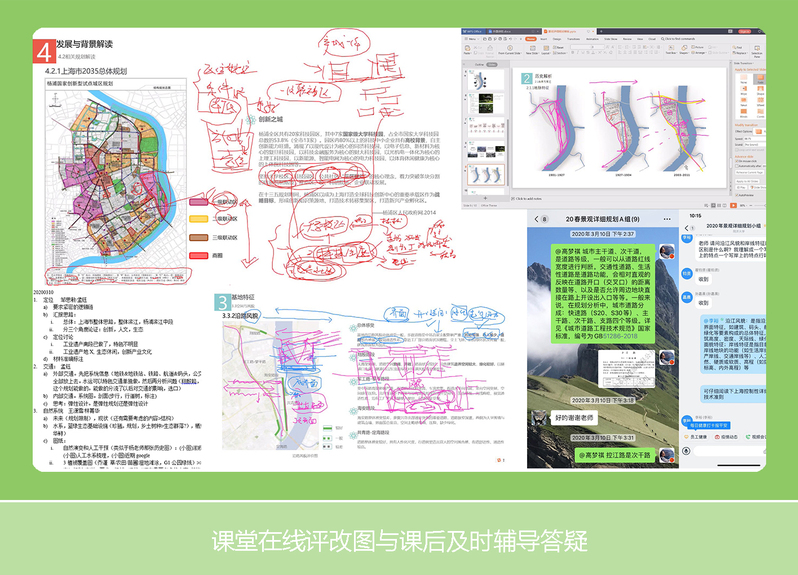This screenshot has width=798, height=575.
Task: Click the Paste icon in WPS ribbon
Action: tap(467, 48)
